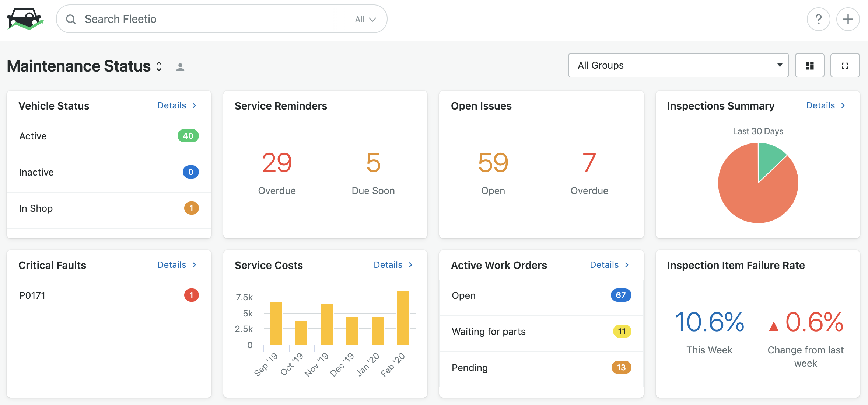
Task: Click the 29 Overdue service reminders
Action: [x=277, y=172]
